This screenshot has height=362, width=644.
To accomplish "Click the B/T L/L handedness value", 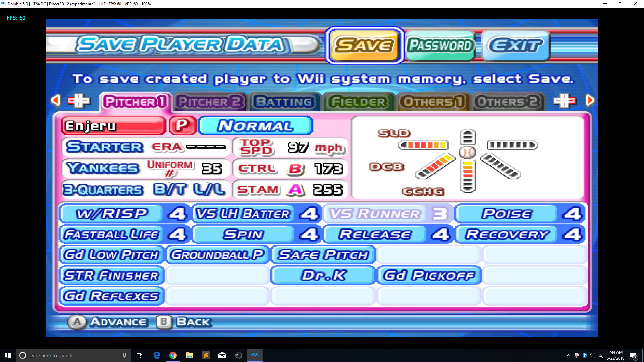I will coord(189,190).
